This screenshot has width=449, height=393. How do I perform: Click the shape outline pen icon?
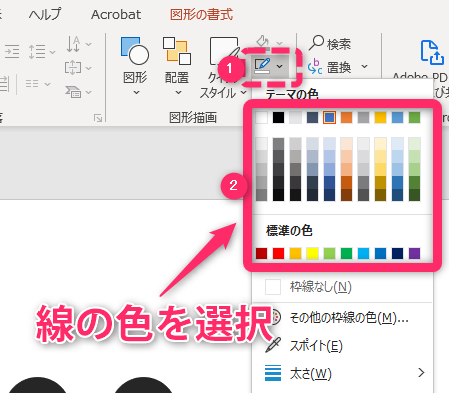pyautogui.click(x=262, y=65)
